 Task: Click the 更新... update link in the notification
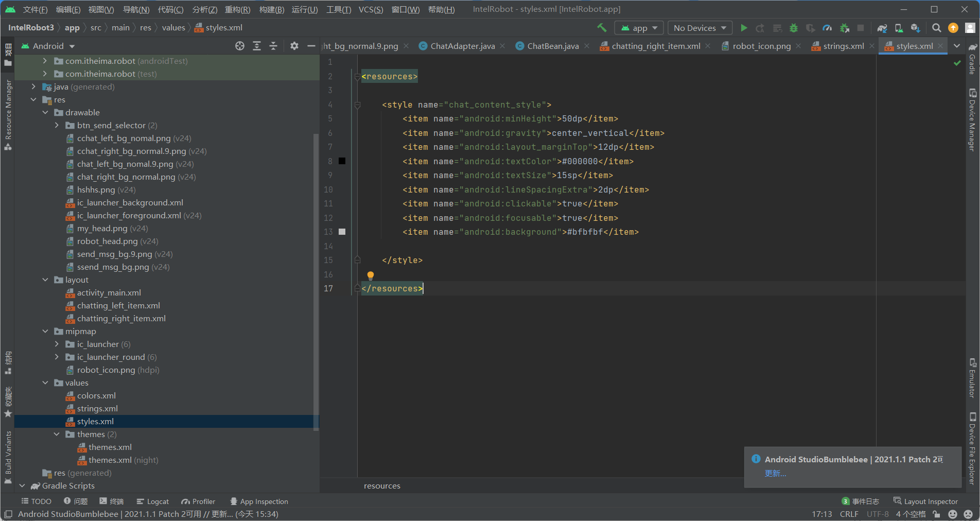[x=776, y=473]
